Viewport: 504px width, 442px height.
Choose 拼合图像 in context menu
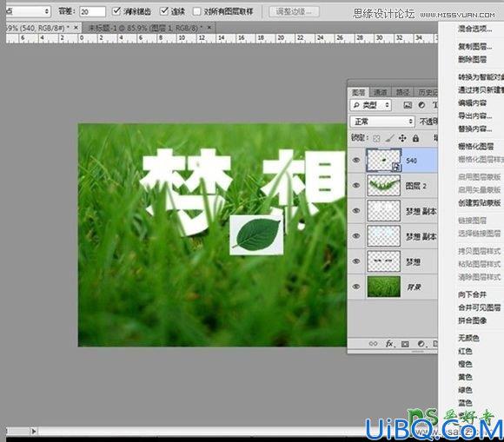pyautogui.click(x=473, y=320)
